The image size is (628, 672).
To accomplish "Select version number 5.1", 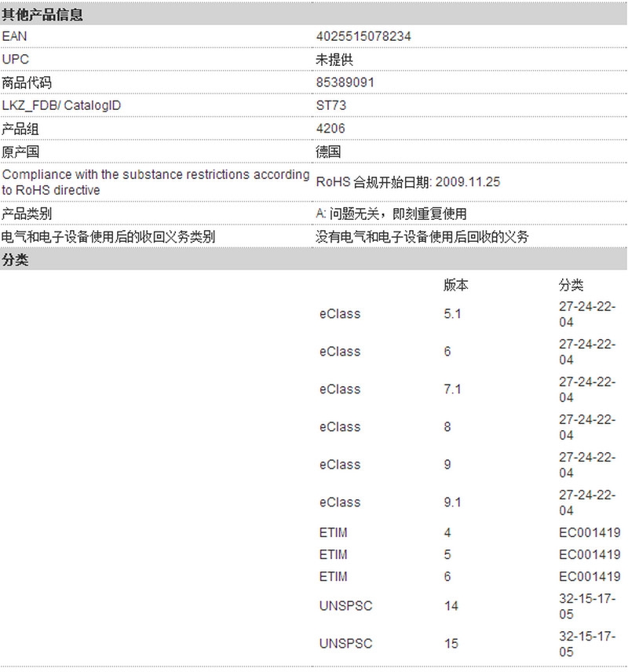I will tap(453, 314).
